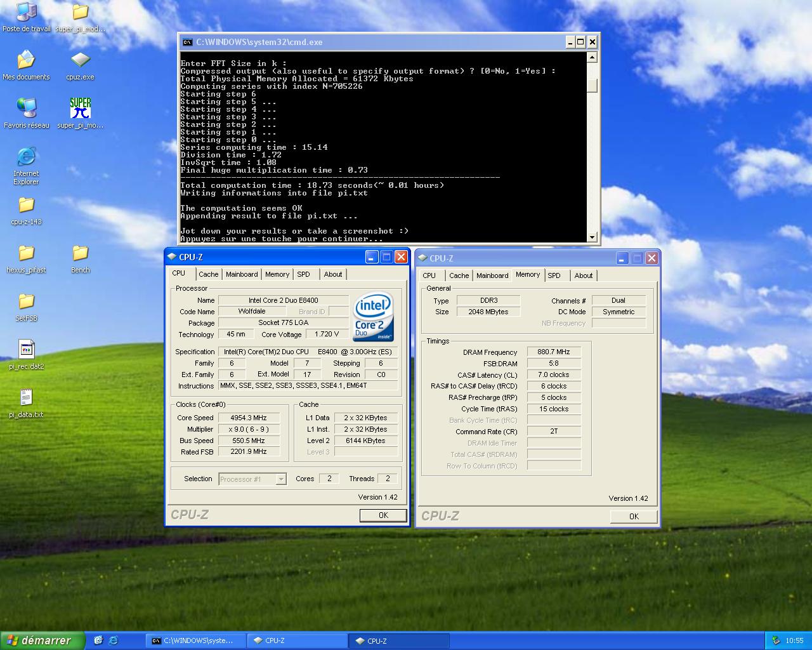Click the memory Type DDR3 value
The height and width of the screenshot is (650, 812).
[488, 300]
